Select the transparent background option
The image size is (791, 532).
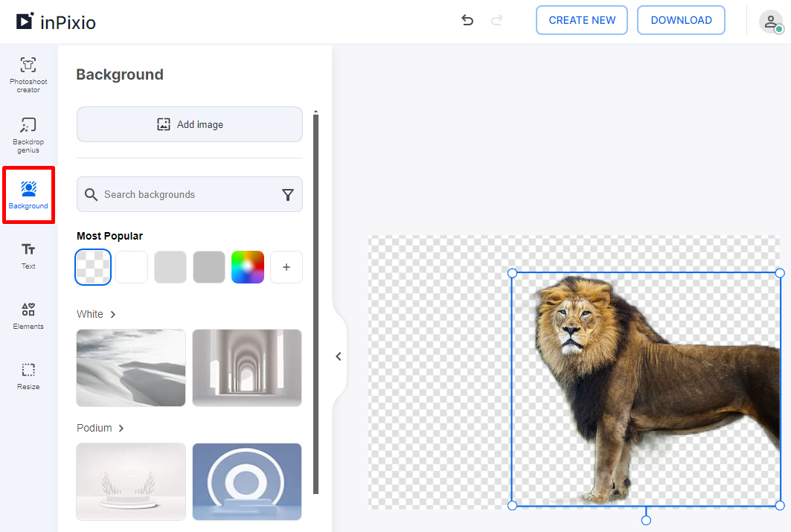(92, 266)
